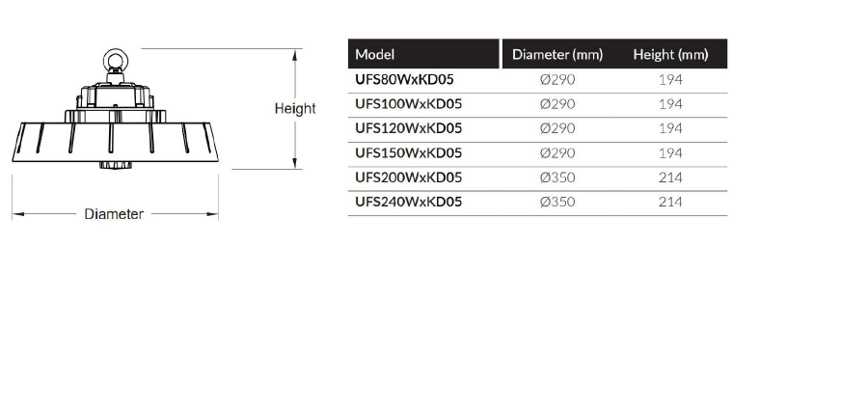Select the UFS100WxKD05 model name
Screen dimensions: 868x410
click(409, 104)
